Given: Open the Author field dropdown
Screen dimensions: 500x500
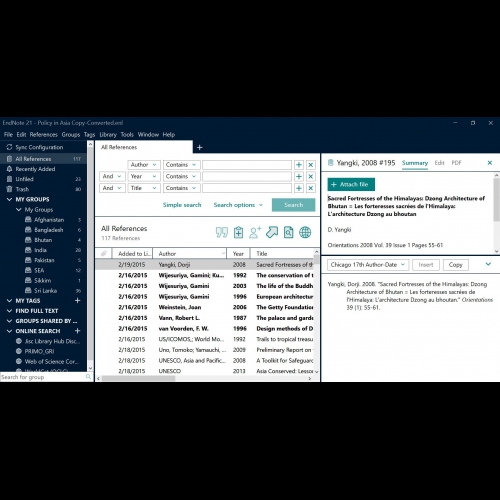Looking at the screenshot, I should click(x=144, y=165).
